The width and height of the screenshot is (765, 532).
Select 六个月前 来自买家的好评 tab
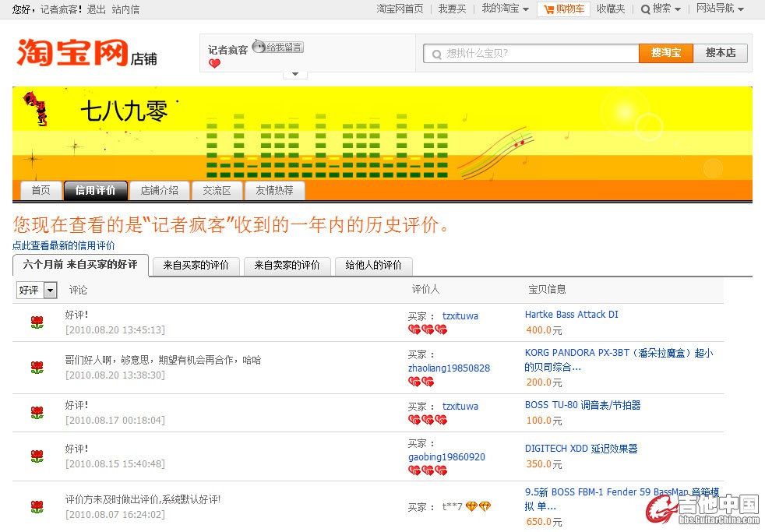pyautogui.click(x=80, y=265)
